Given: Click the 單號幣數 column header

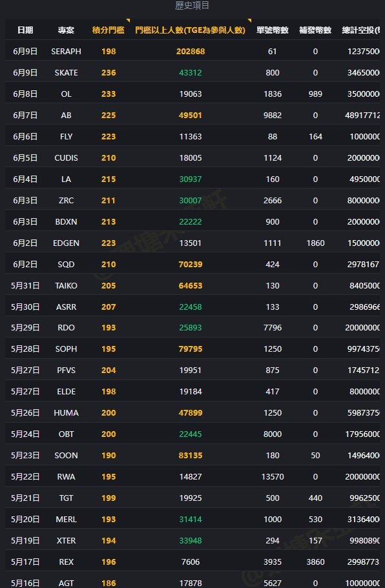Looking at the screenshot, I should (273, 30).
